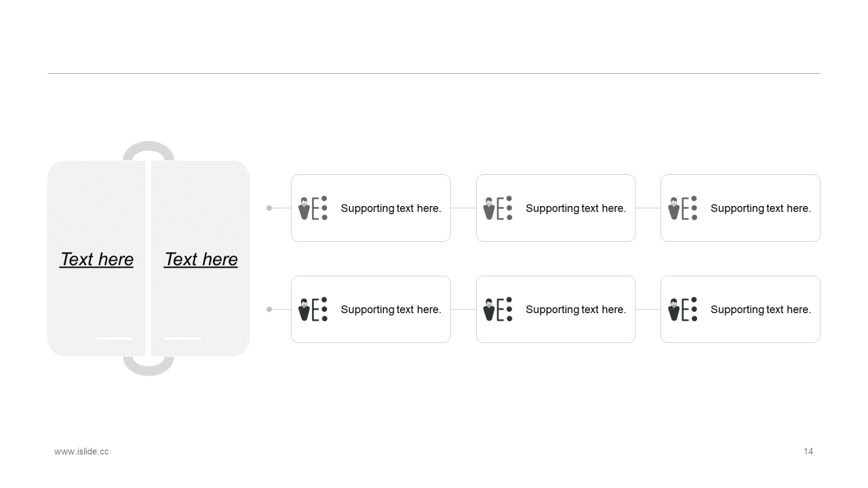868x488 pixels.
Task: Click "Supporting text here." in middle top-row card
Action: point(576,208)
